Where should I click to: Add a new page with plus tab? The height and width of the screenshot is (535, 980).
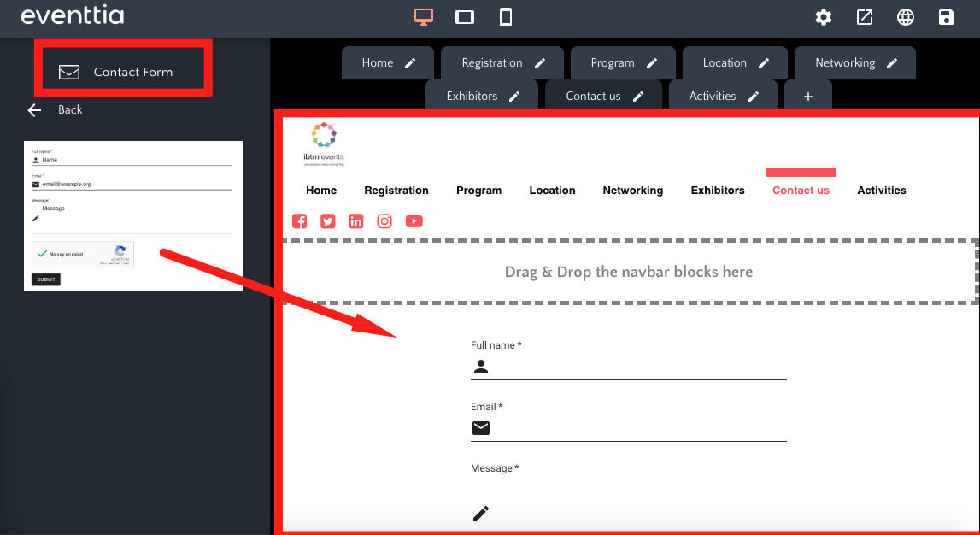click(808, 97)
